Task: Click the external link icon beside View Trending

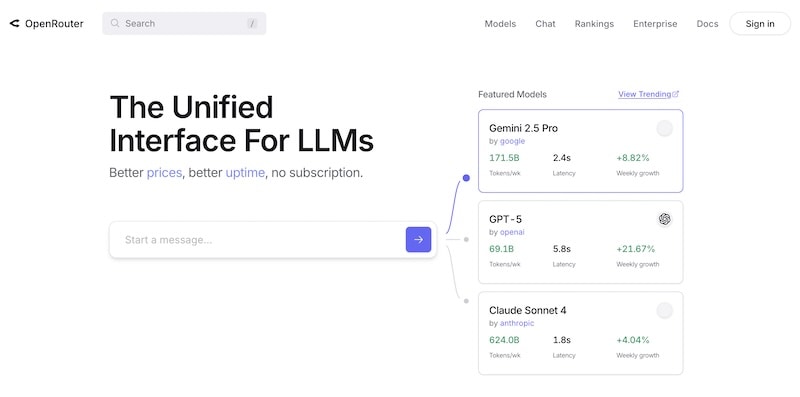Action: click(676, 94)
